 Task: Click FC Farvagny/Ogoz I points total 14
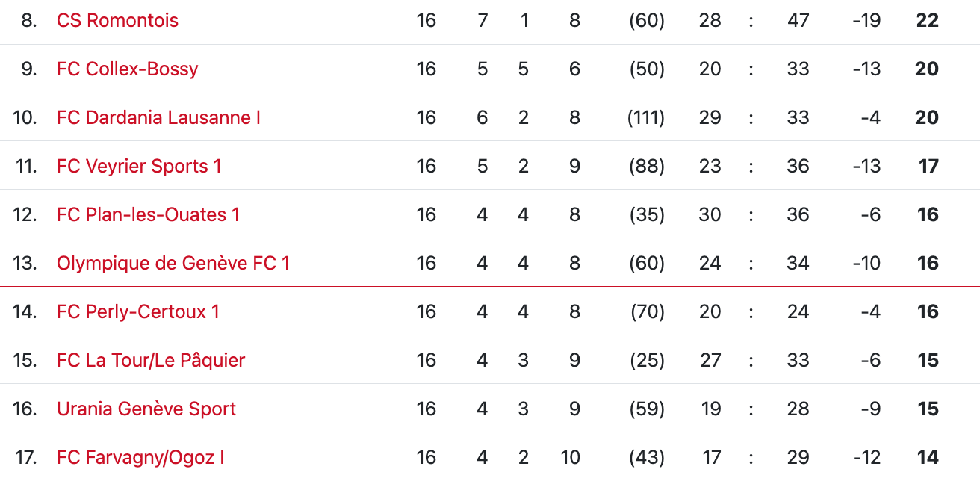928,457
